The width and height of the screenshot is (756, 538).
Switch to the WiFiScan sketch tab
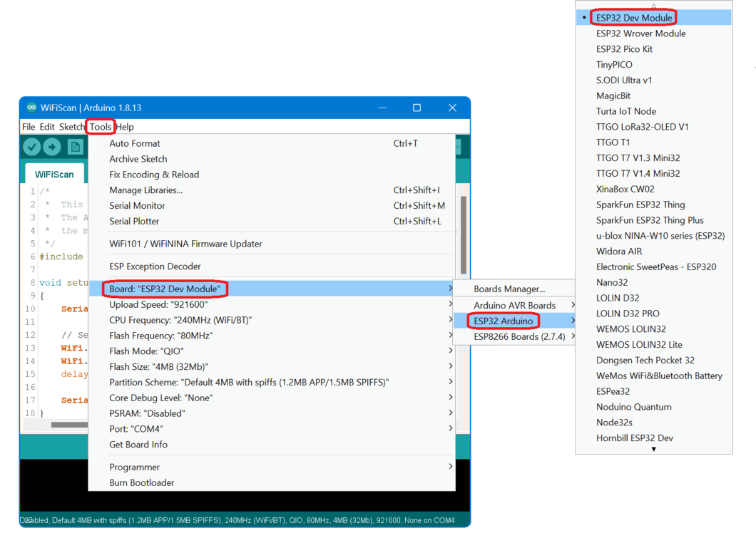pos(54,175)
